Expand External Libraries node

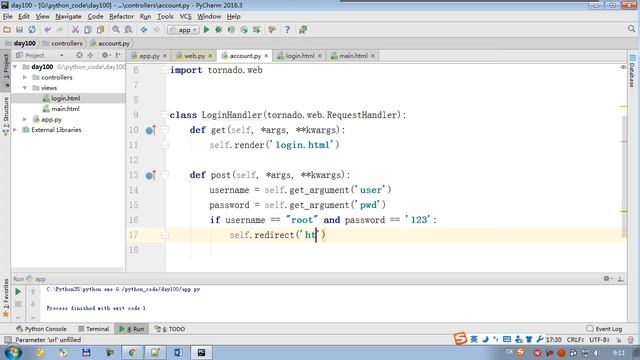[x=15, y=130]
